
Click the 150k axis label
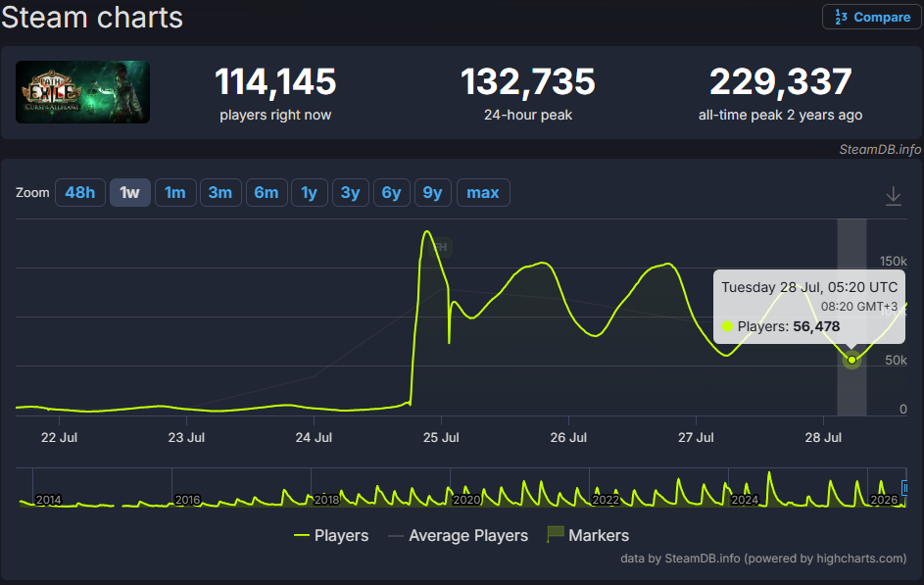coord(894,261)
